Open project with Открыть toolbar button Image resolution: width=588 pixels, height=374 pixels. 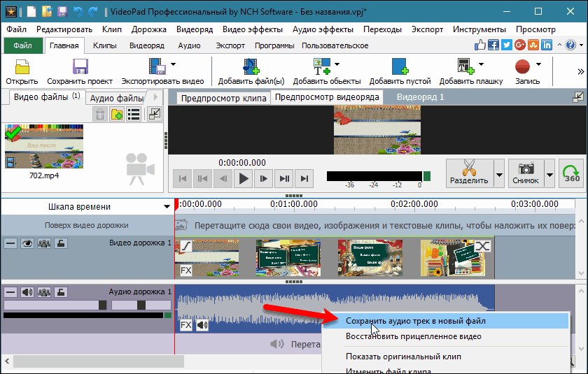(x=22, y=71)
